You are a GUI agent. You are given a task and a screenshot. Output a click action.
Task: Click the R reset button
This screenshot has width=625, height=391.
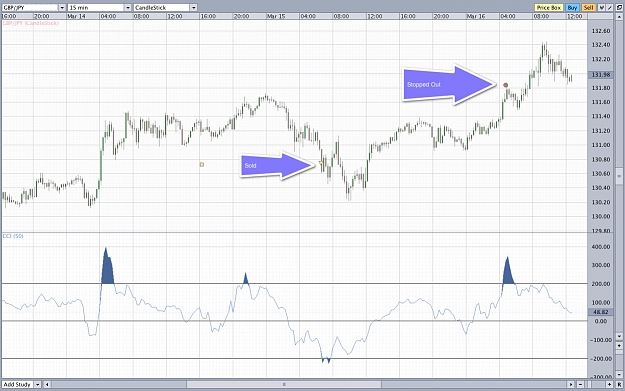619,385
